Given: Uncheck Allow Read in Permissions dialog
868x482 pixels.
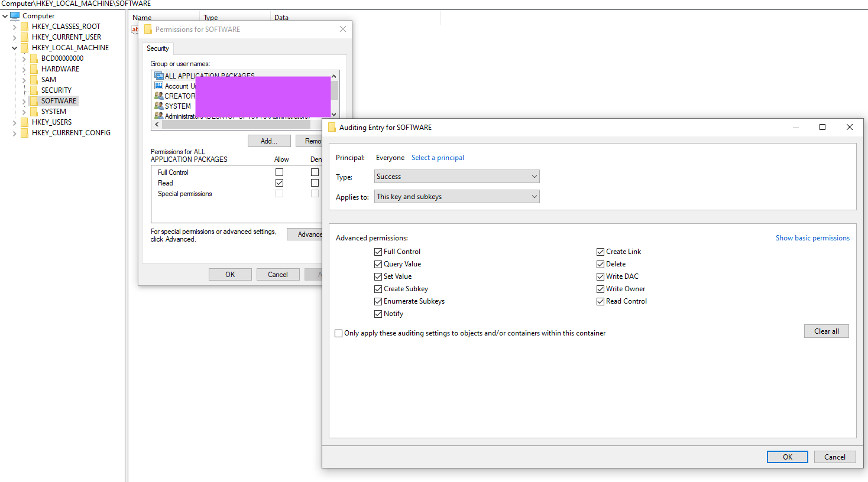Looking at the screenshot, I should 279,183.
